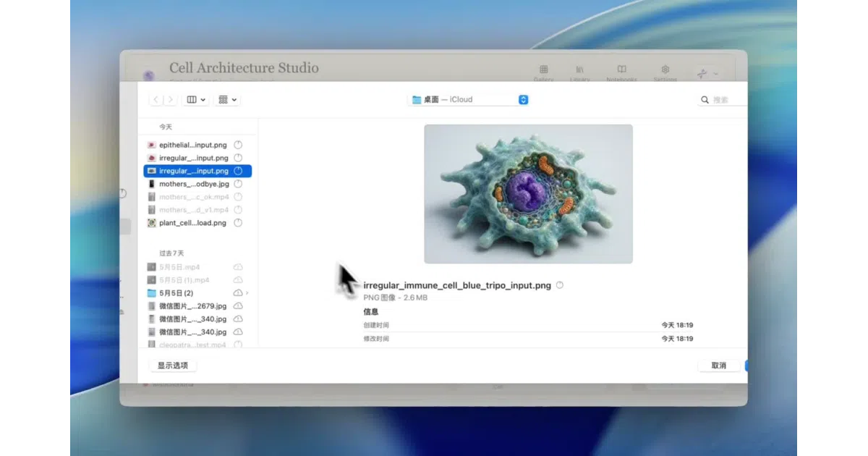This screenshot has width=868, height=456.
Task: Click the 创建时间 row label
Action: (x=376, y=326)
